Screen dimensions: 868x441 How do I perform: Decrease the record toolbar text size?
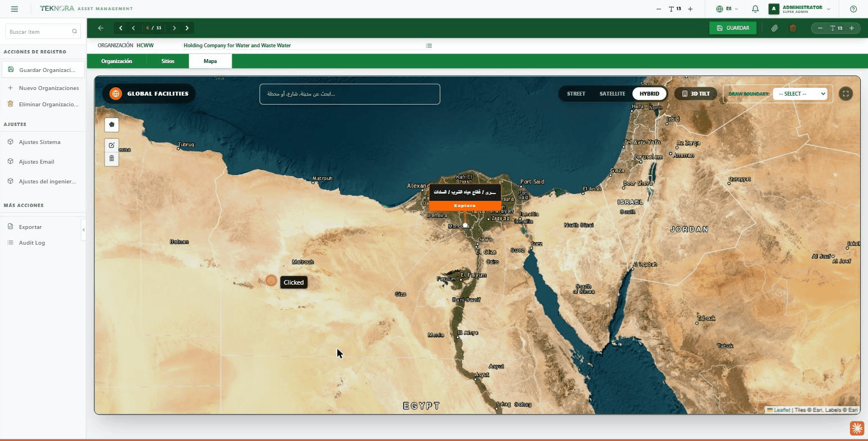pyautogui.click(x=820, y=28)
